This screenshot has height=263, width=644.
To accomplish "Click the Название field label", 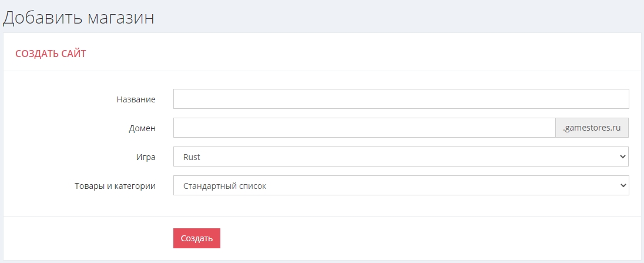I will tap(136, 99).
